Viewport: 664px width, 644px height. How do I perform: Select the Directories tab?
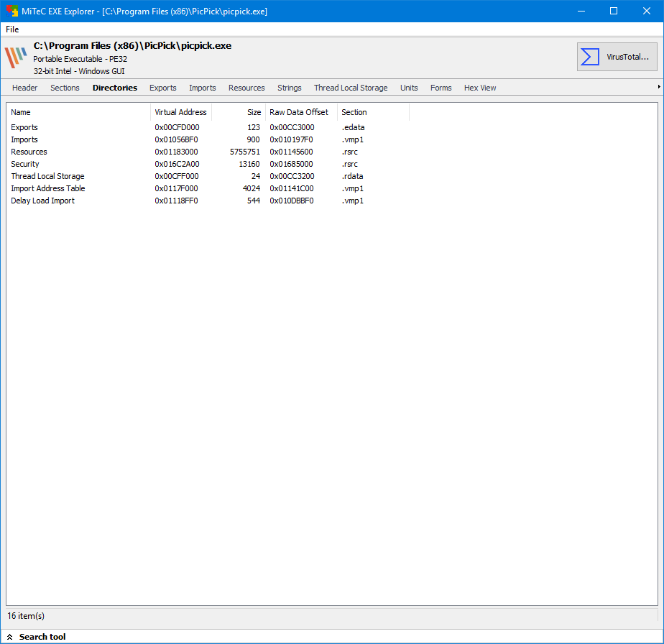(x=115, y=88)
